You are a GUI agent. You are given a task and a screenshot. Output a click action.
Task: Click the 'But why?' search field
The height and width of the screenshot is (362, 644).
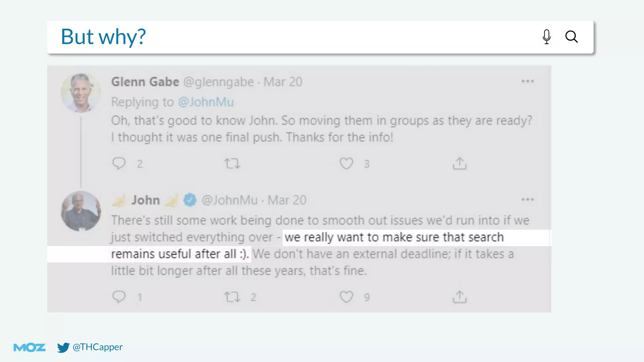click(283, 37)
